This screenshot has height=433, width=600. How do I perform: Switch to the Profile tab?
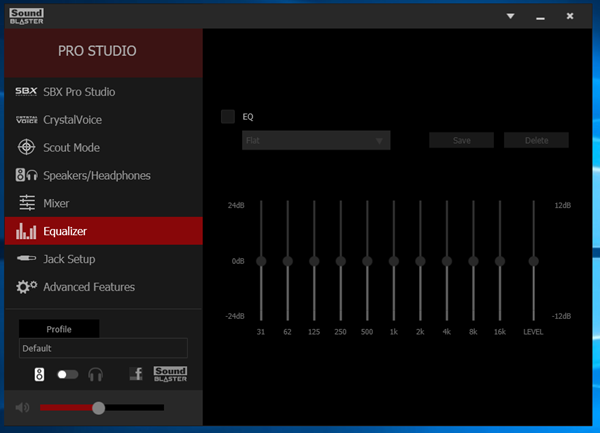click(59, 329)
